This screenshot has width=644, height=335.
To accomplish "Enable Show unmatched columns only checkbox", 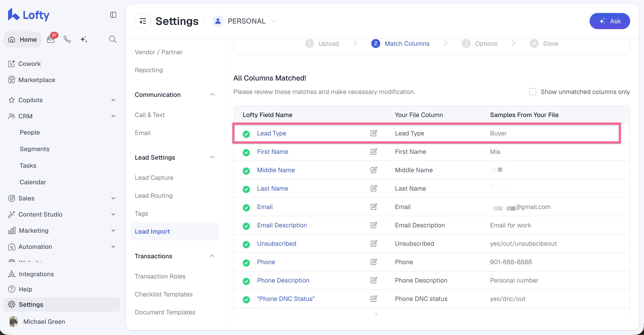I will pyautogui.click(x=532, y=92).
